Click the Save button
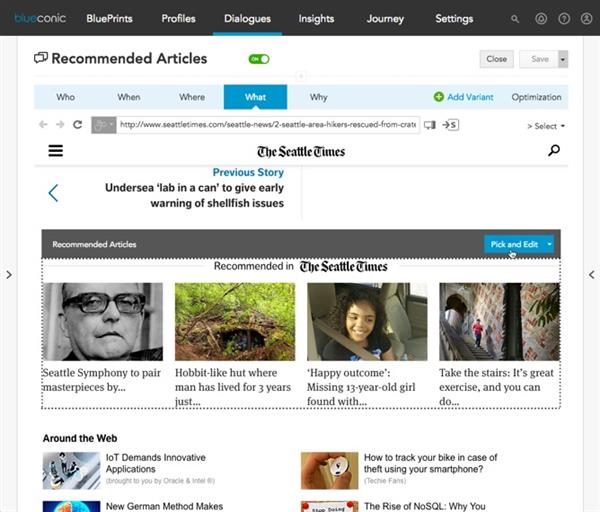Image resolution: width=600 pixels, height=512 pixels. click(x=540, y=59)
